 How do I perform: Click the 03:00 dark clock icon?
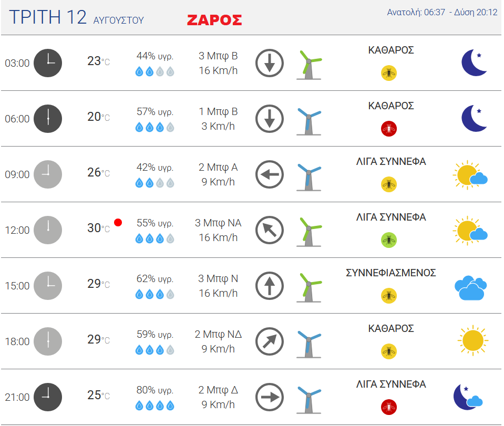point(48,63)
